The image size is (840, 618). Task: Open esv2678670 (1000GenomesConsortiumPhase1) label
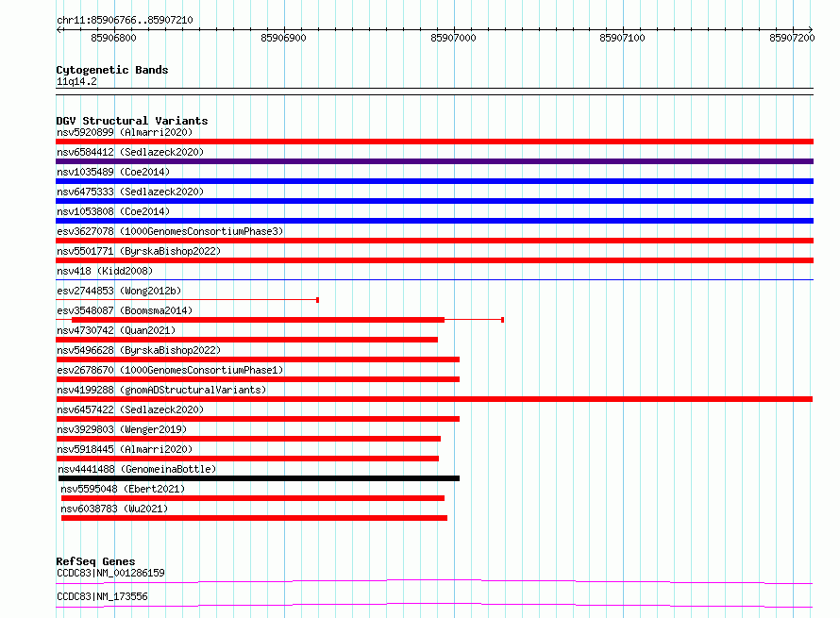click(x=170, y=370)
